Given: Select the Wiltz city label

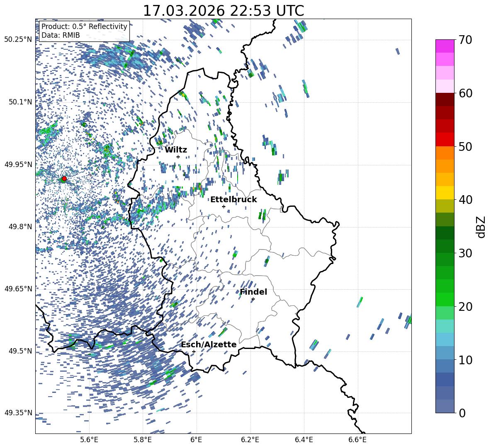Looking at the screenshot, I should coord(176,150).
